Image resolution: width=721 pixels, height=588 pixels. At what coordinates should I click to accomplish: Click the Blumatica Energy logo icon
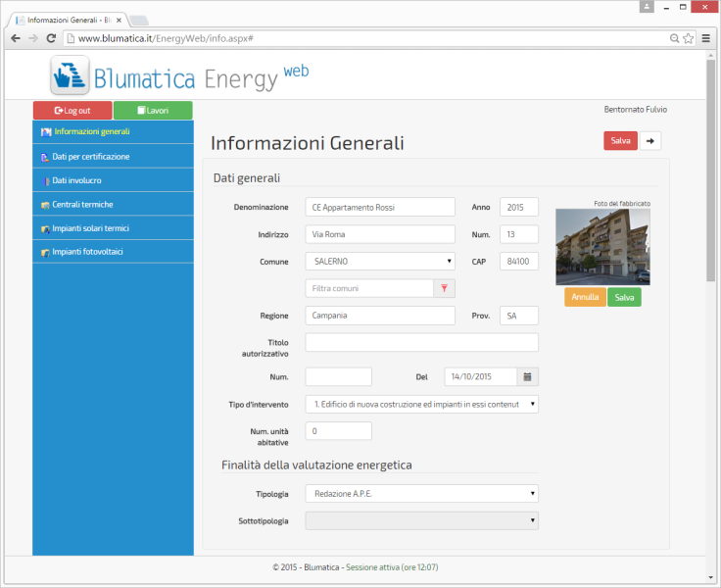coord(70,76)
